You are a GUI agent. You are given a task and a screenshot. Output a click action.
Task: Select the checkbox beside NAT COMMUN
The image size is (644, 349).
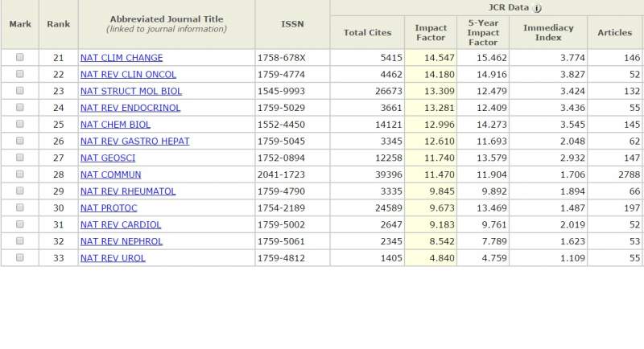(x=19, y=174)
